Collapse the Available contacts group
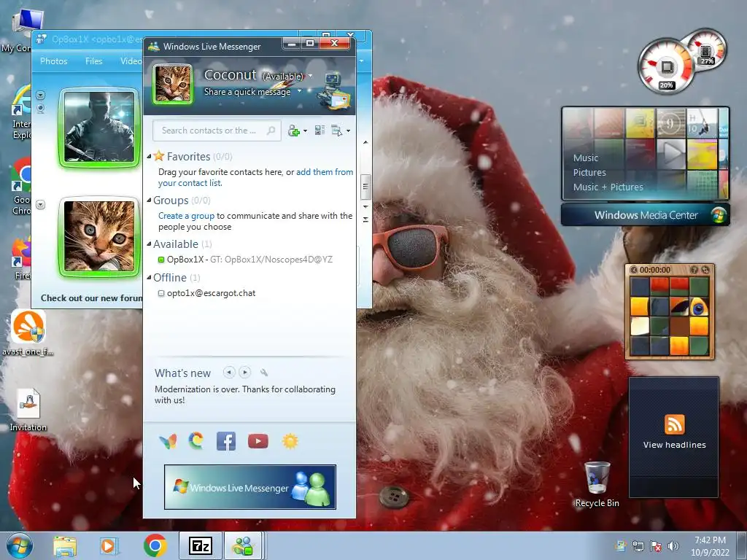This screenshot has width=747, height=560. [149, 244]
